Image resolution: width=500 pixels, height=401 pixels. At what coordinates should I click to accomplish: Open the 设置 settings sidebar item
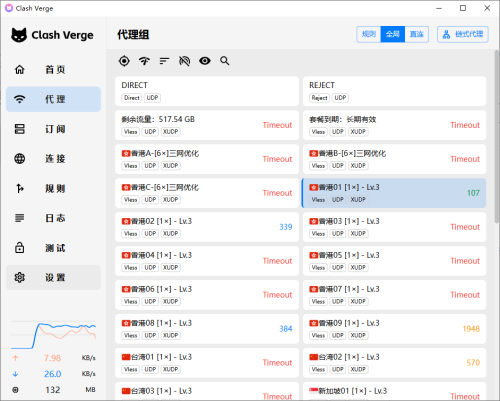point(53,277)
